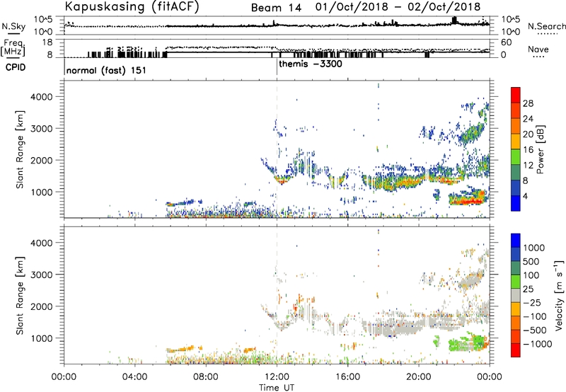Click the 'N.Search' legend label
This screenshot has width=566, height=392.
(546, 26)
